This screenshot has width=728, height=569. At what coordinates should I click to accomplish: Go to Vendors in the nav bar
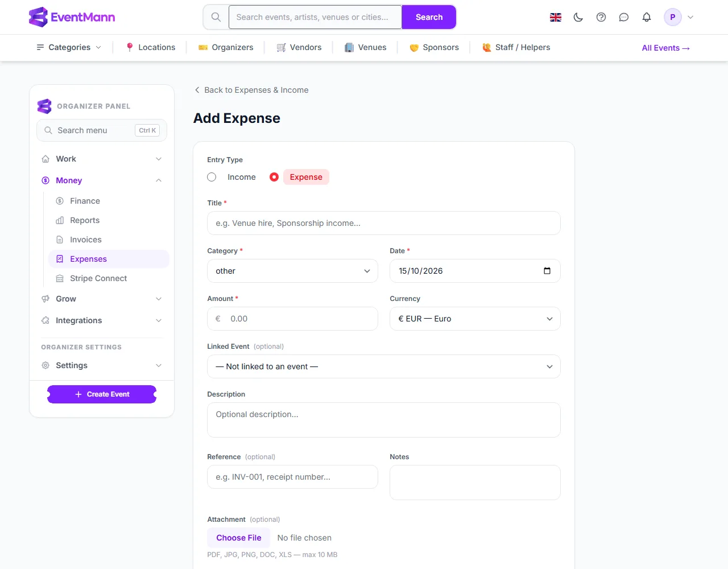click(x=299, y=47)
